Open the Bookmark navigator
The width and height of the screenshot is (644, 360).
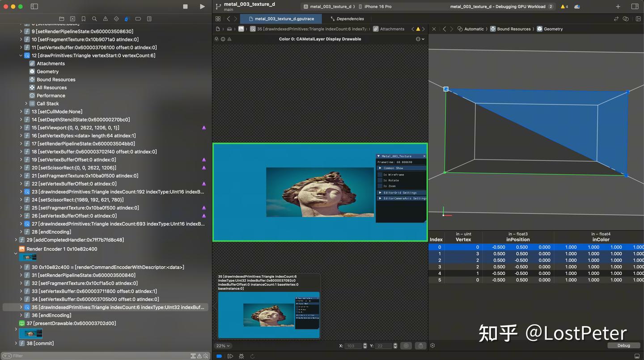pyautogui.click(x=84, y=19)
